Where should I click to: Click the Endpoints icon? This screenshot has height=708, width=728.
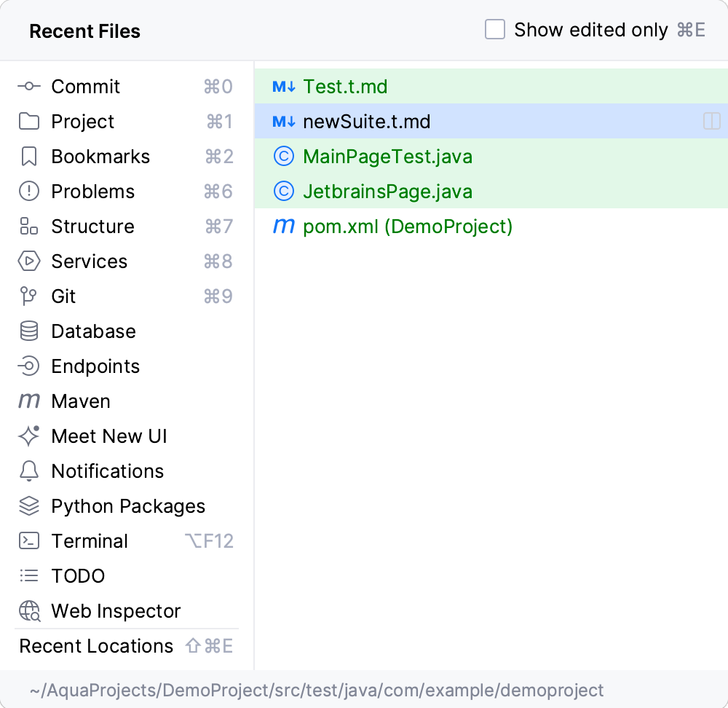[29, 366]
